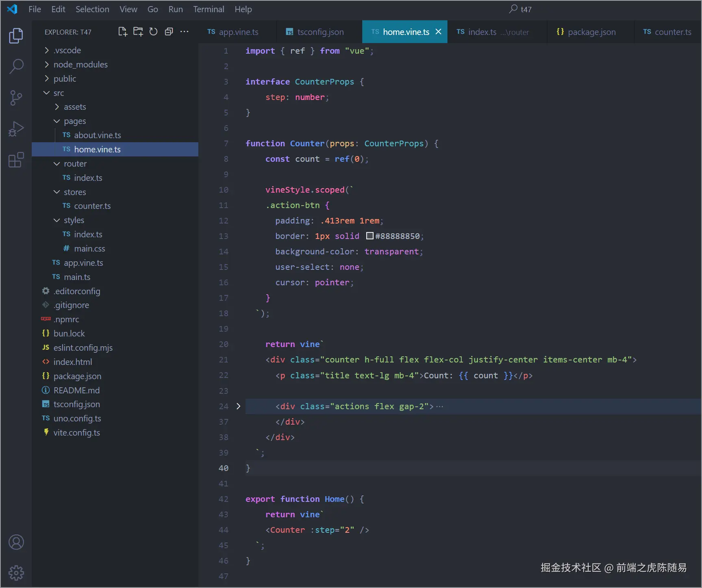Image resolution: width=702 pixels, height=588 pixels.
Task: Open the Search view icon
Action: [x=16, y=66]
